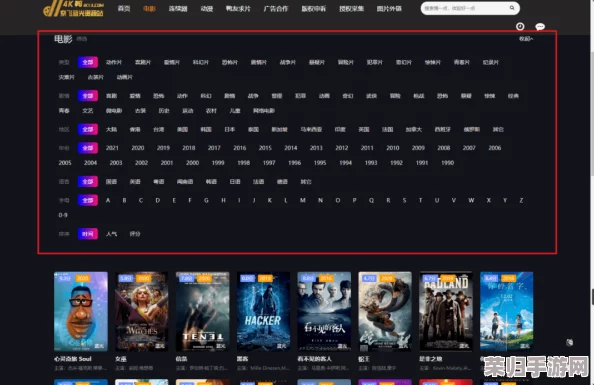The height and width of the screenshot is (385, 594).
Task: Go to 首页 home tab
Action: tap(124, 8)
